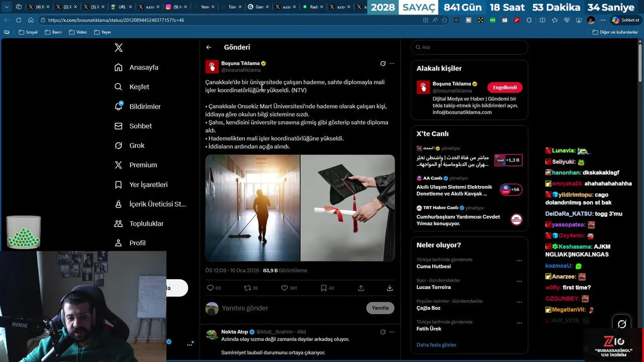Open Nokta Atışı reply author profile
The height and width of the screenshot is (362, 644).
coord(234,332)
